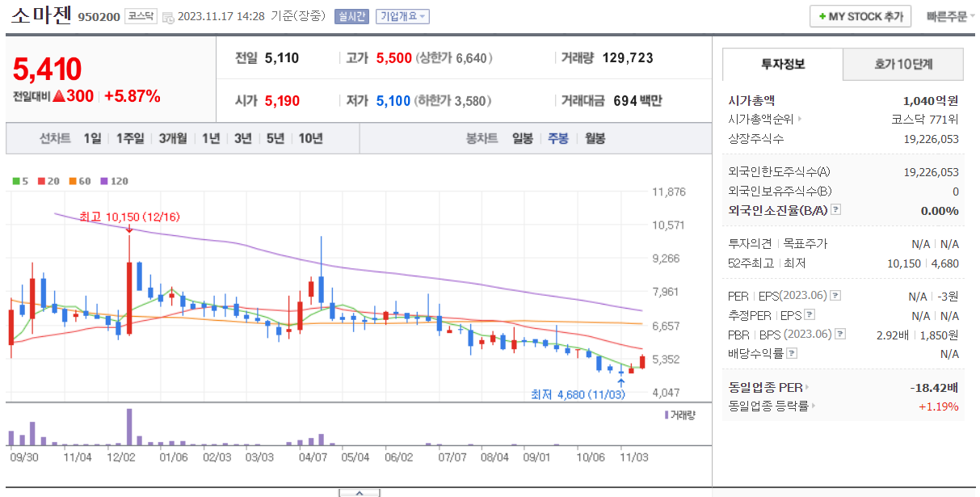Image resolution: width=980 pixels, height=497 pixels.
Task: Click the arrow icon after 동일업종 PER
Action: point(807,388)
